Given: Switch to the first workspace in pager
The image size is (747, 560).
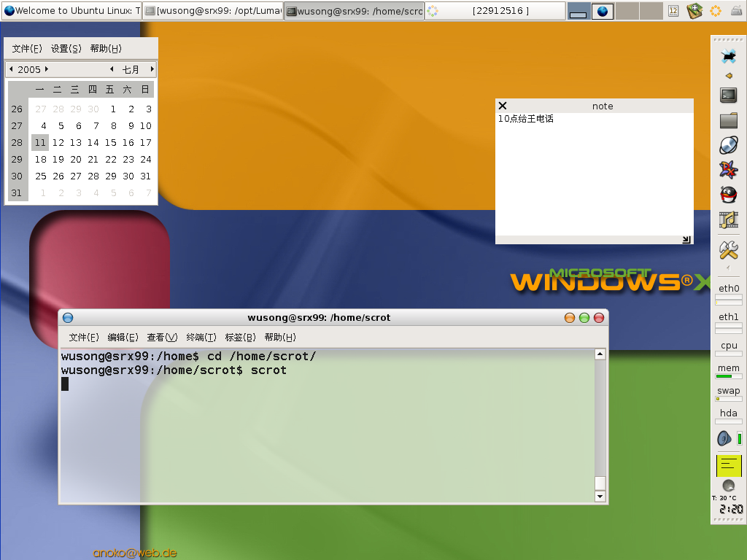Looking at the screenshot, I should tap(578, 11).
